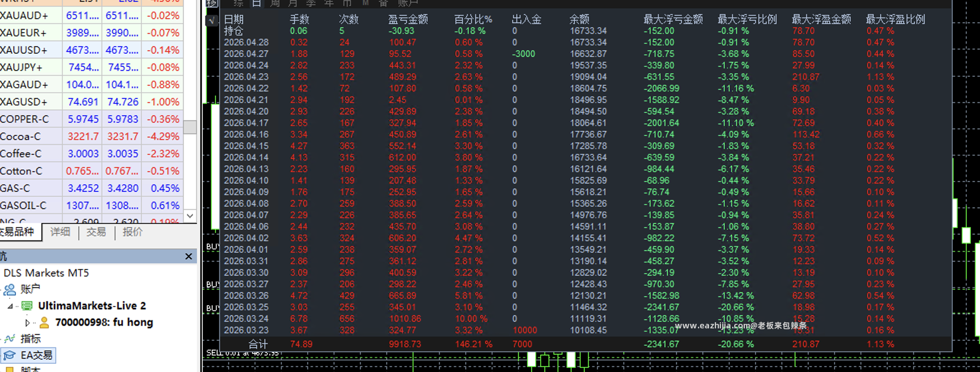This screenshot has width=980, height=372.
Task: Click the 最大浮盈比例 column header
Action: point(896,19)
